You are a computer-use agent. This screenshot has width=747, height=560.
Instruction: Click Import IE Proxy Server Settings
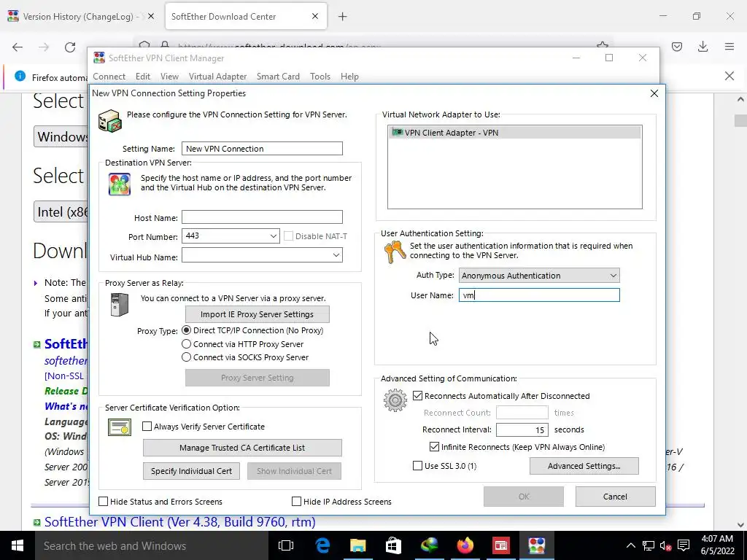coord(258,314)
